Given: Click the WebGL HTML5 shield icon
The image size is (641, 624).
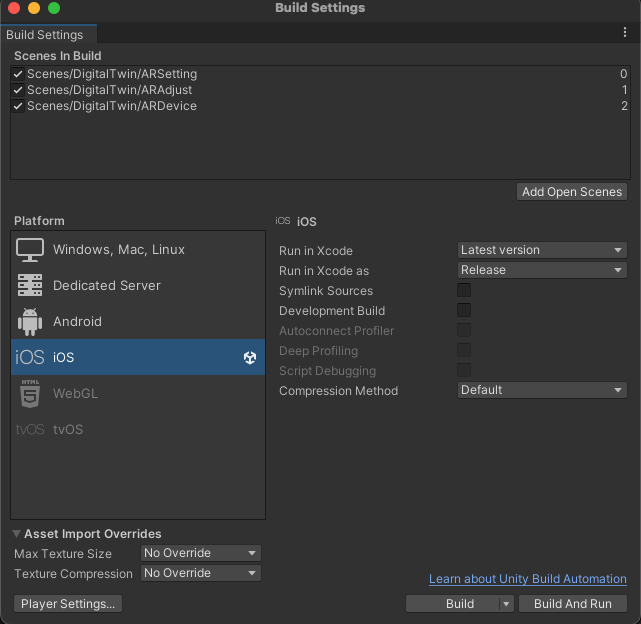Looking at the screenshot, I should [x=30, y=393].
